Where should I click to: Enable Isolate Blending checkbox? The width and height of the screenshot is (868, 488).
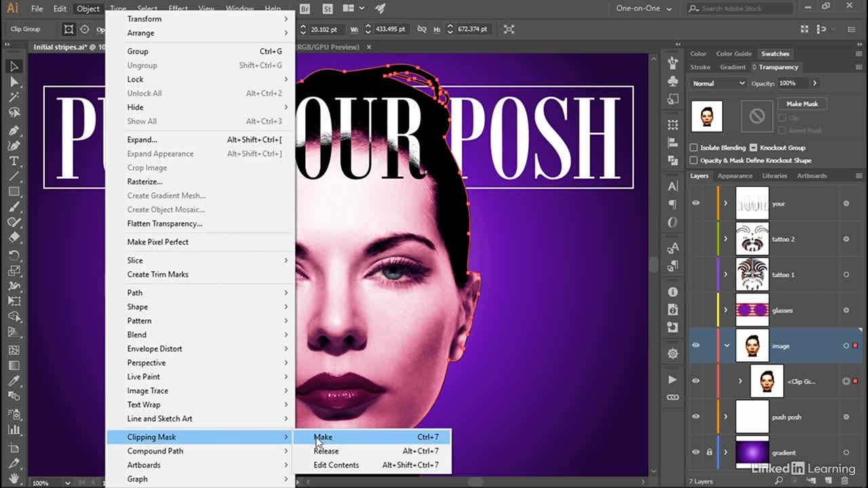[x=694, y=148]
